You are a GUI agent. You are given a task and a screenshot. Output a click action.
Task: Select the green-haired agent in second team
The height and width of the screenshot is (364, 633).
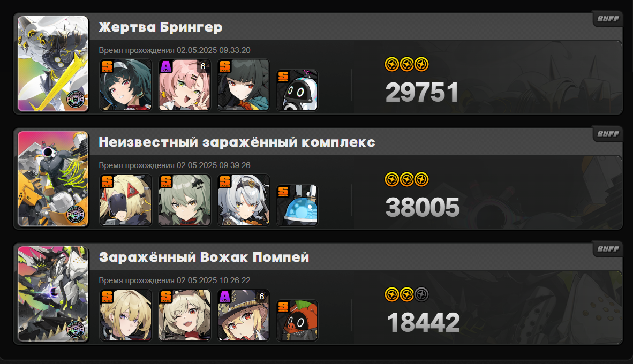pos(184,200)
